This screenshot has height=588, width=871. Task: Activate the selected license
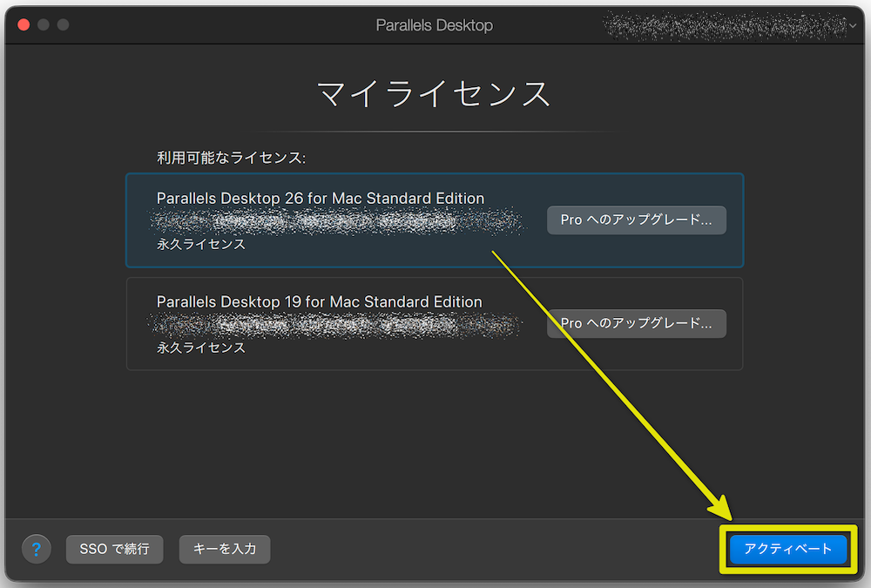click(787, 549)
